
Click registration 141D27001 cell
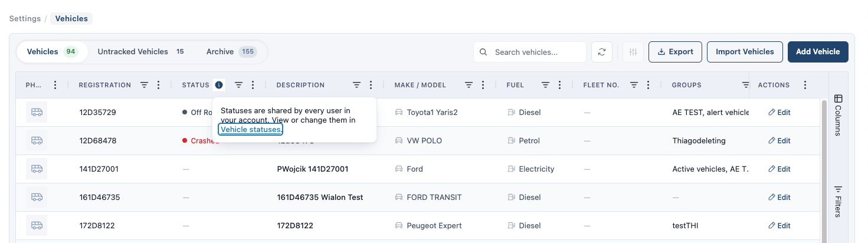coord(99,169)
